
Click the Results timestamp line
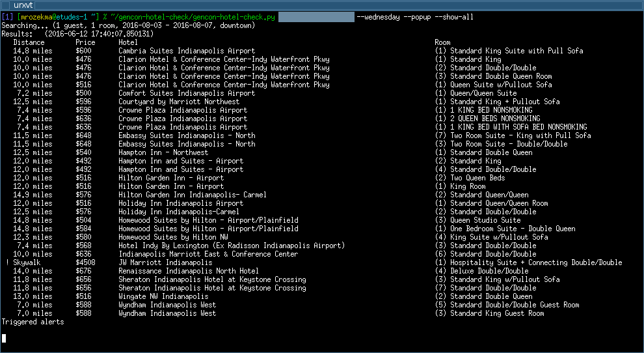pyautogui.click(x=77, y=34)
